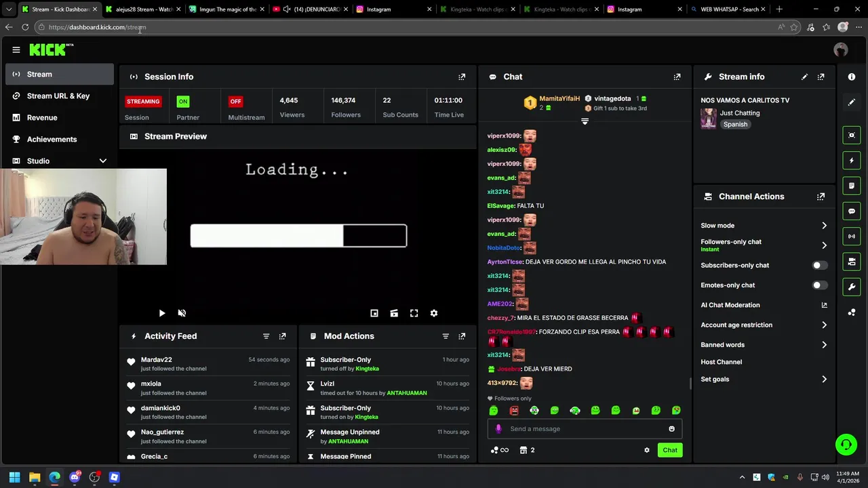
Task: Pop out the Stream info panel
Action: click(x=821, y=77)
